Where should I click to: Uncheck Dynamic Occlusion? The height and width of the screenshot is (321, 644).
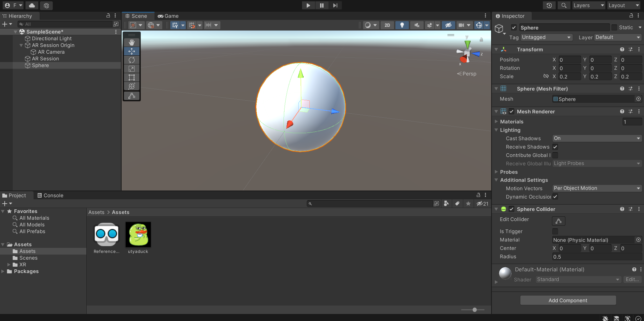[x=555, y=197]
